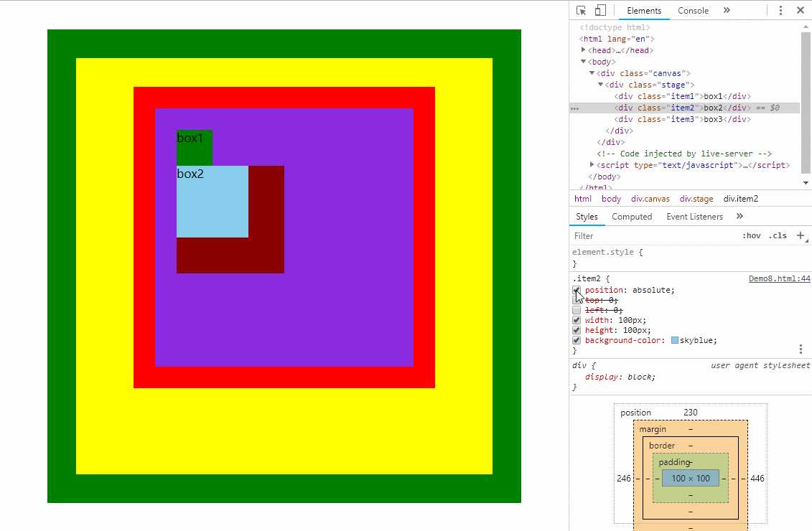
Task: Toggle the .cls classes button
Action: pyautogui.click(x=778, y=235)
